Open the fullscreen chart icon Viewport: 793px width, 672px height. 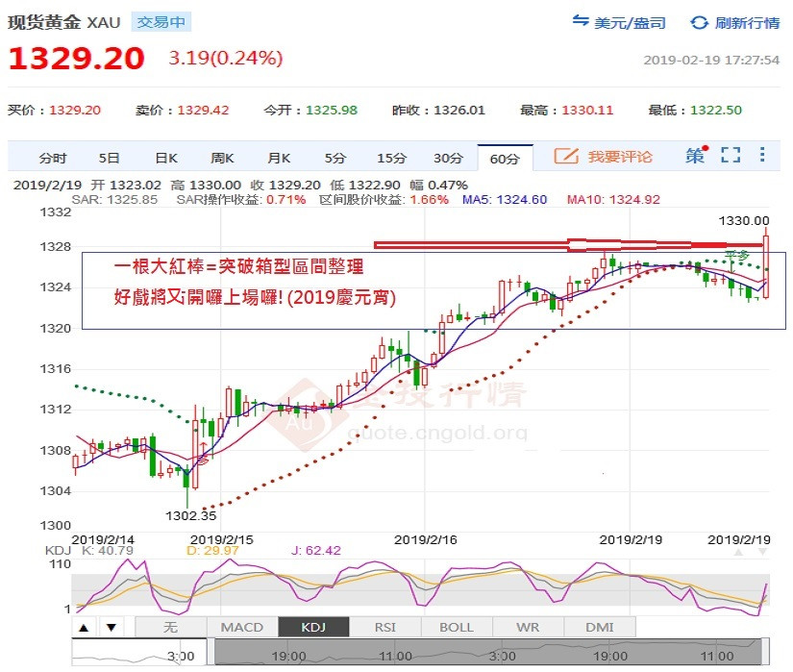tap(731, 155)
